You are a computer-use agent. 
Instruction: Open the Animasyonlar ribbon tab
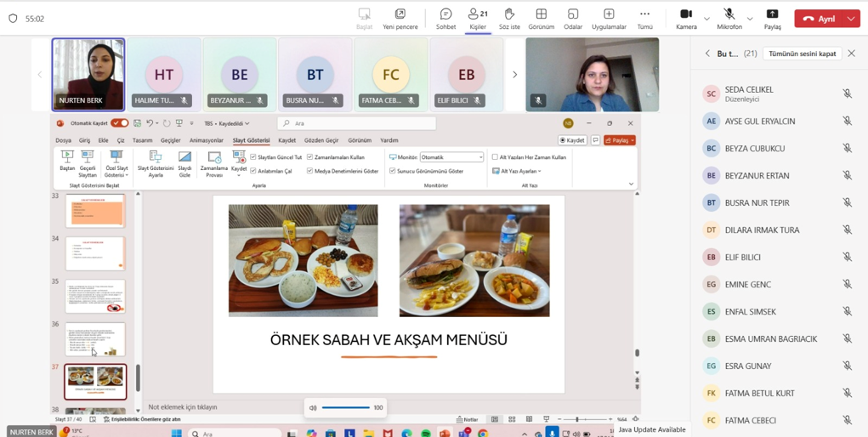tap(206, 140)
